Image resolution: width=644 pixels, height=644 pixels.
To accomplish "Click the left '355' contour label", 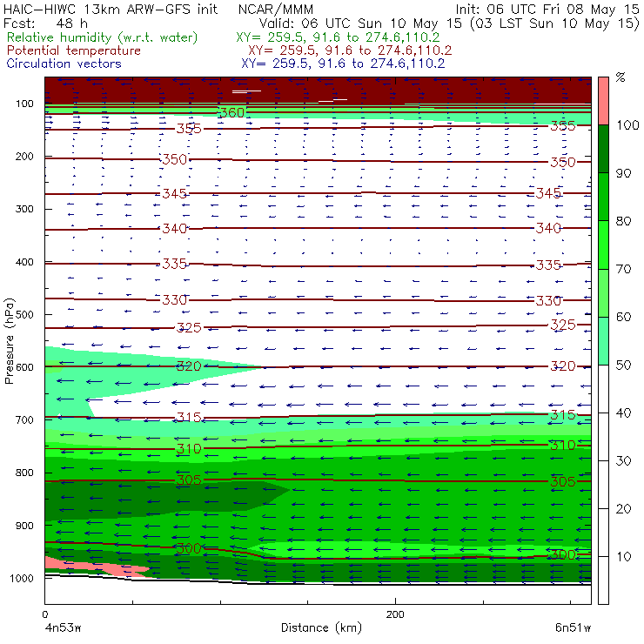I will click(x=189, y=129).
